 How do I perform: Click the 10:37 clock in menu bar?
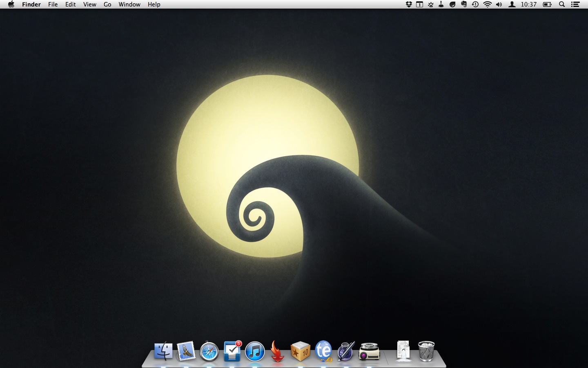pos(529,4)
